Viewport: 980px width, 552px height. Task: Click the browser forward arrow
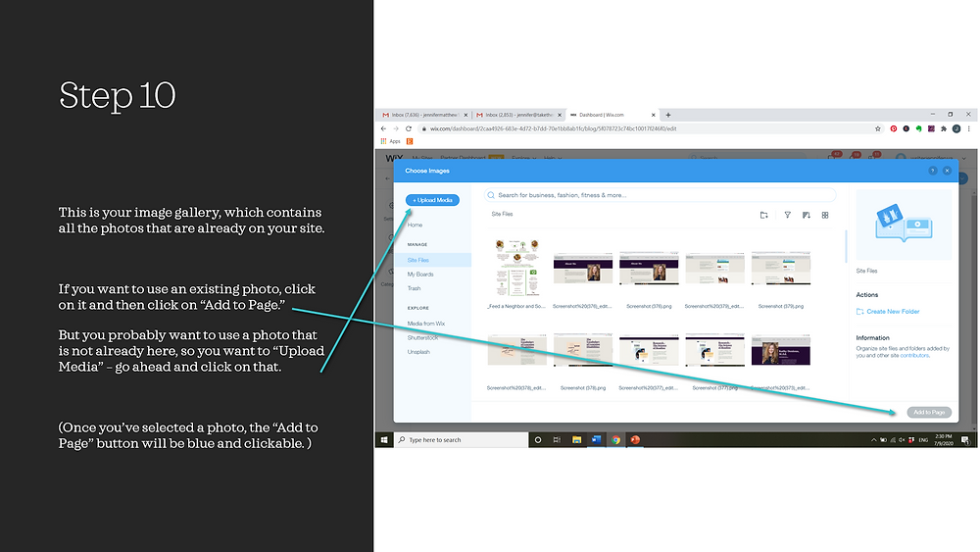tap(396, 128)
